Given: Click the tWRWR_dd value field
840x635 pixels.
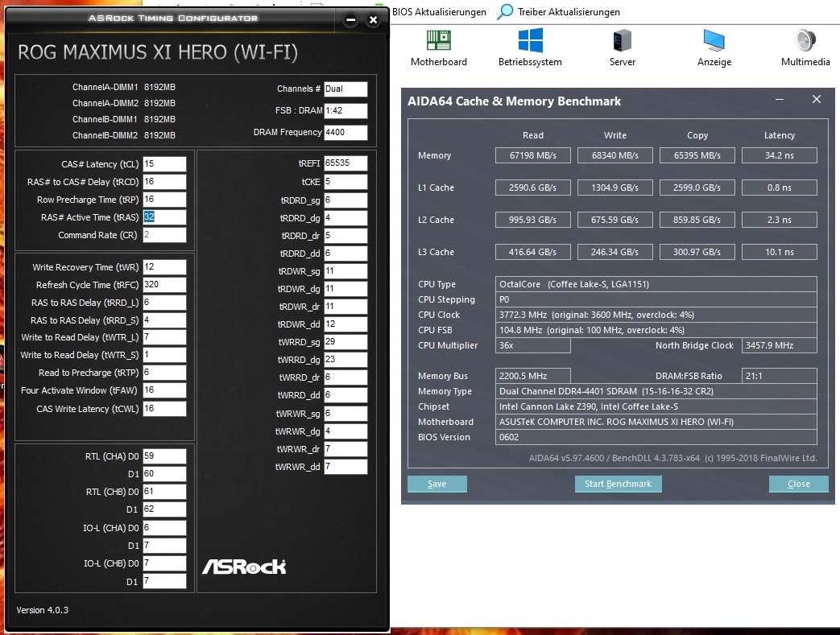Looking at the screenshot, I should click(346, 466).
